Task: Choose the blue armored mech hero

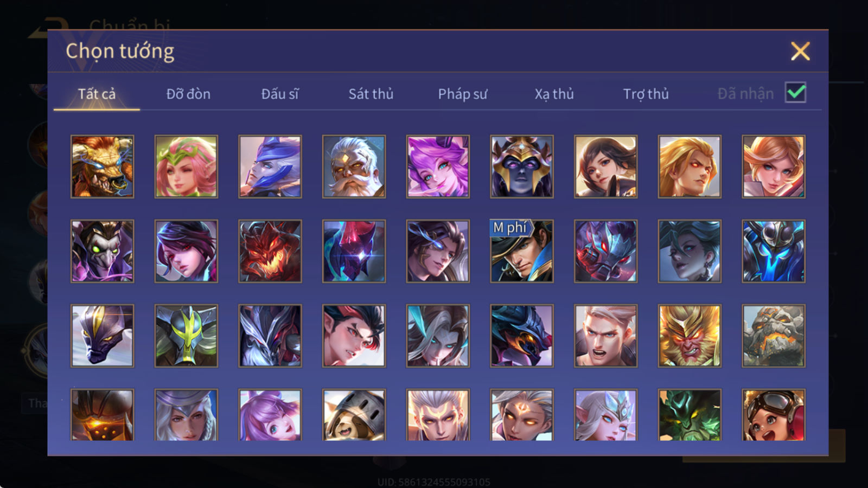Action: coord(774,251)
